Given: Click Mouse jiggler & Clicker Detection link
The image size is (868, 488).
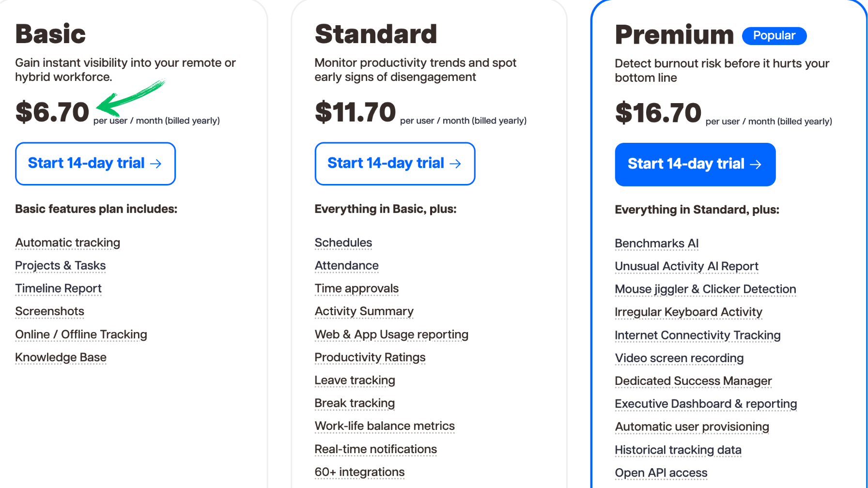Looking at the screenshot, I should point(705,290).
